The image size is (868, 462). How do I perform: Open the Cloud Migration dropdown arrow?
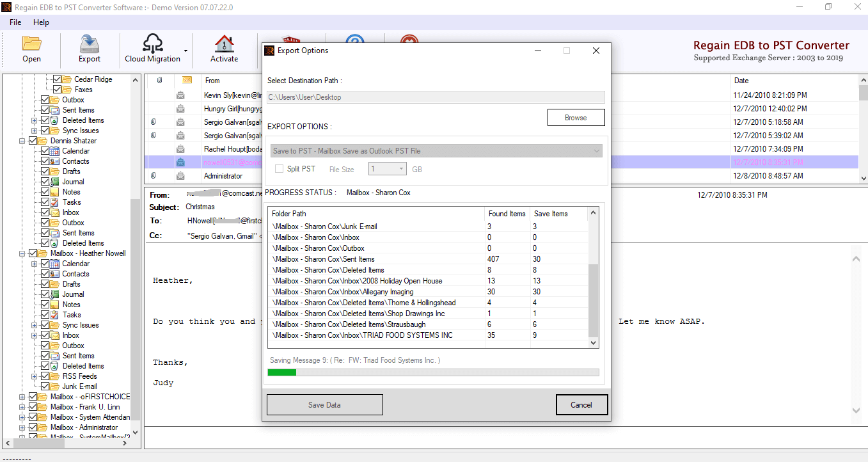tap(185, 51)
